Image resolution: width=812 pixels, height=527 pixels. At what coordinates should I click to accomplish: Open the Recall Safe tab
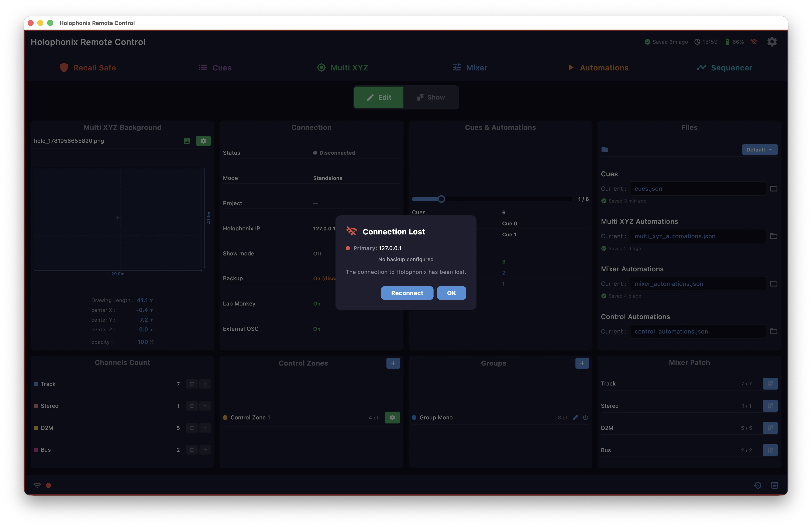(x=88, y=68)
